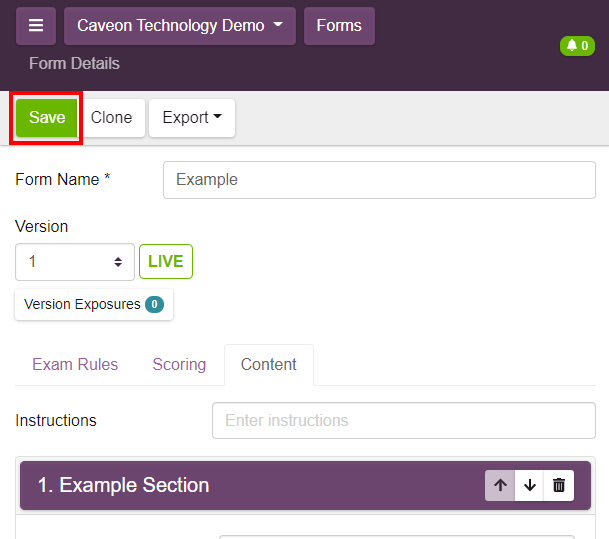Click the Form Details breadcrumb text
The image size is (609, 539).
pyautogui.click(x=74, y=63)
